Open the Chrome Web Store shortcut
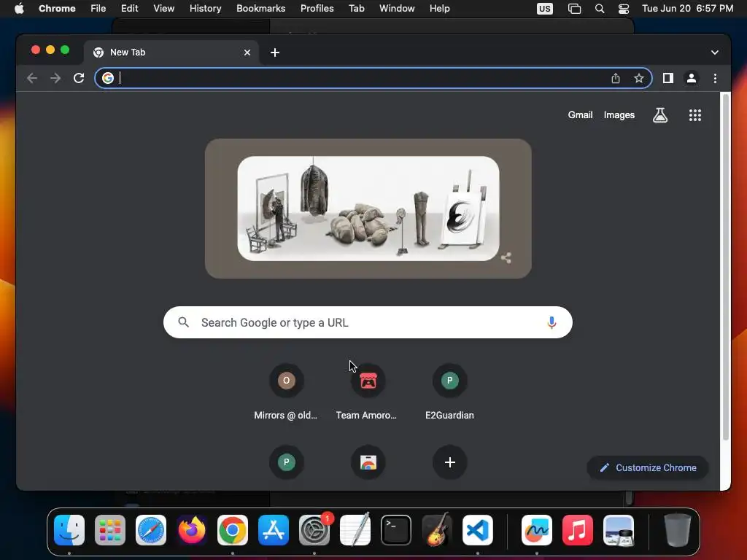Viewport: 747px width, 560px height. [x=368, y=462]
